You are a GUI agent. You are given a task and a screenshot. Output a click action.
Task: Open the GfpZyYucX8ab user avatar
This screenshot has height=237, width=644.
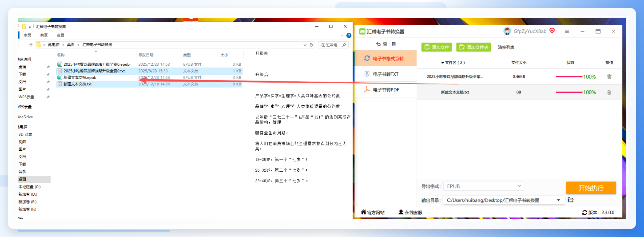507,31
